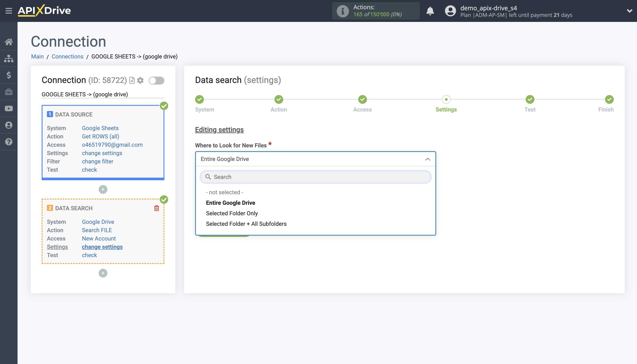Click Data Source change settings link
Viewport: 637px width, 364px height.
[x=102, y=153]
